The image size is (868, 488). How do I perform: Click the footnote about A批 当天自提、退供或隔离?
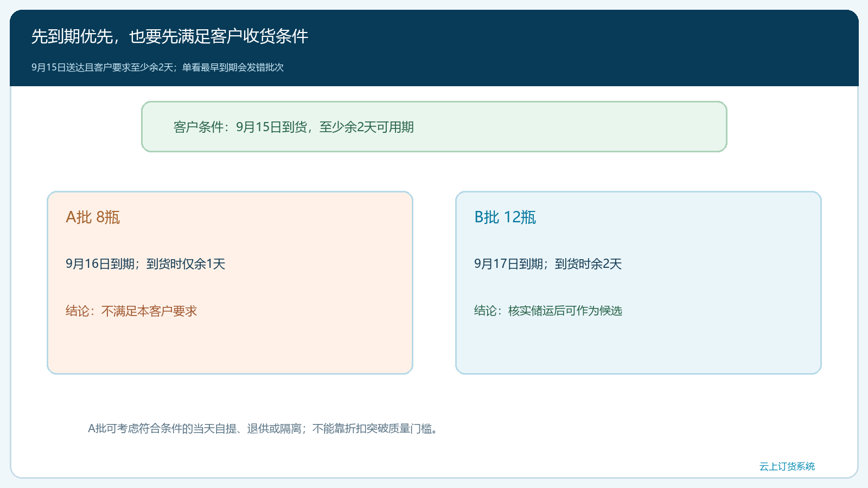tap(264, 428)
